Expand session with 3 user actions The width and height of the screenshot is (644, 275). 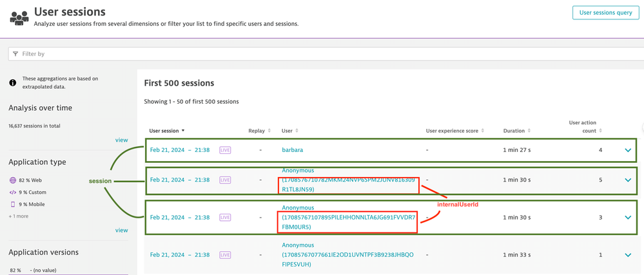click(627, 218)
